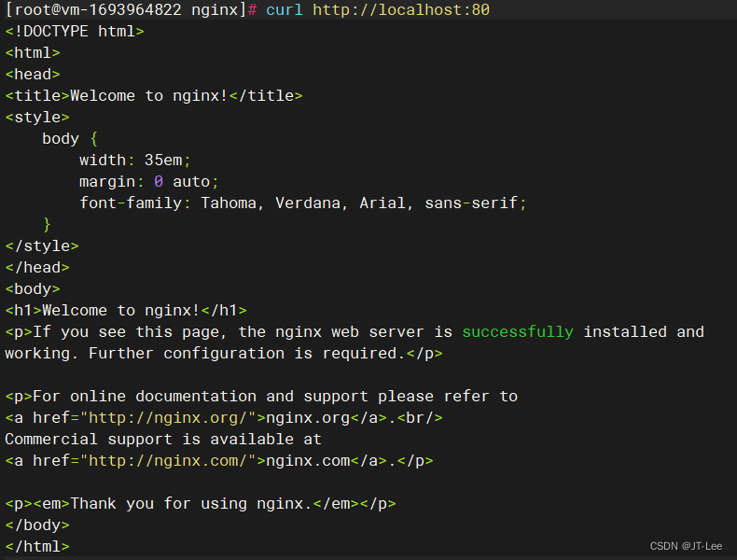Click the word curl in the command
Image resolution: width=737 pixels, height=560 pixels.
click(x=285, y=10)
